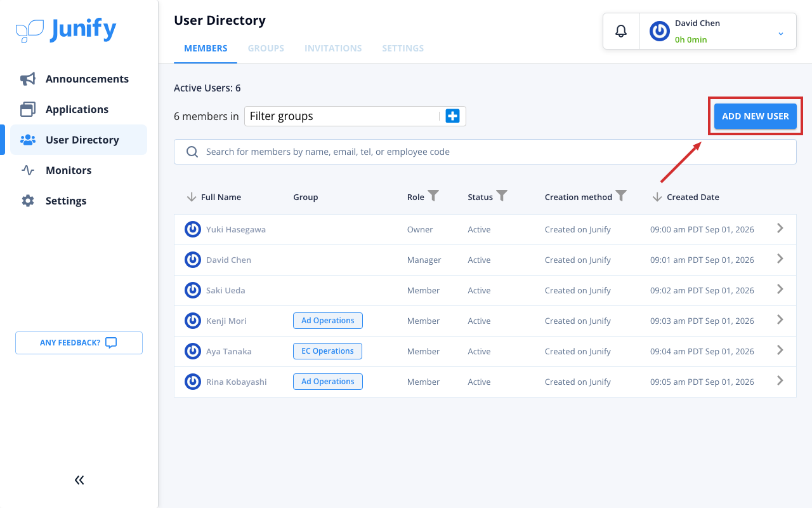Image resolution: width=812 pixels, height=508 pixels.
Task: Click the search magnifier icon
Action: (192, 152)
